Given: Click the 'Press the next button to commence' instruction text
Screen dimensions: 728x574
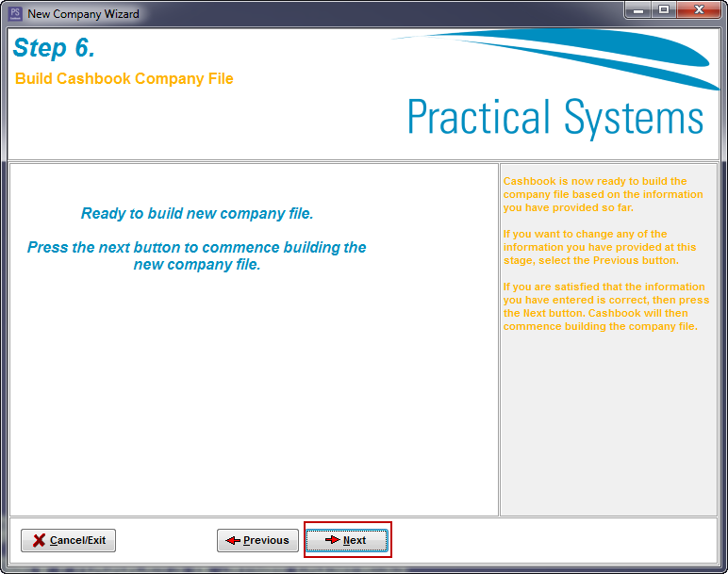Looking at the screenshot, I should pyautogui.click(x=197, y=255).
